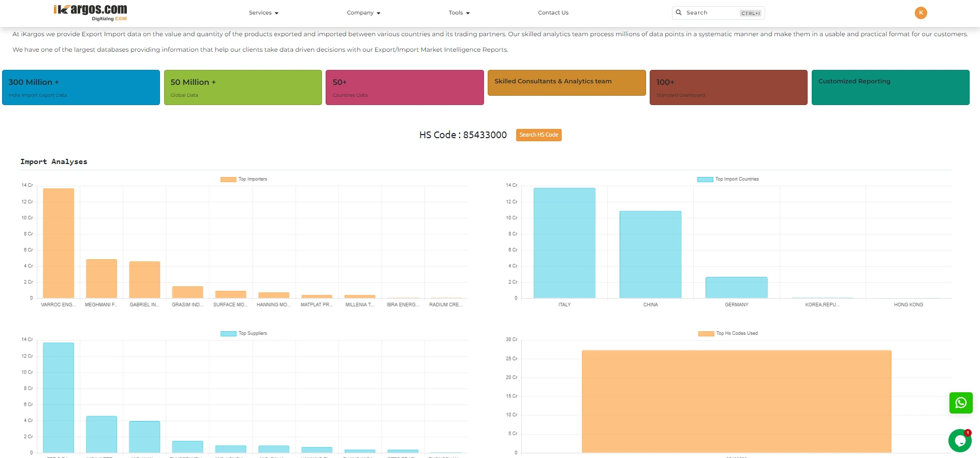980x458 pixels.
Task: Toggle Top Hs Codes Used legend
Action: tap(728, 333)
